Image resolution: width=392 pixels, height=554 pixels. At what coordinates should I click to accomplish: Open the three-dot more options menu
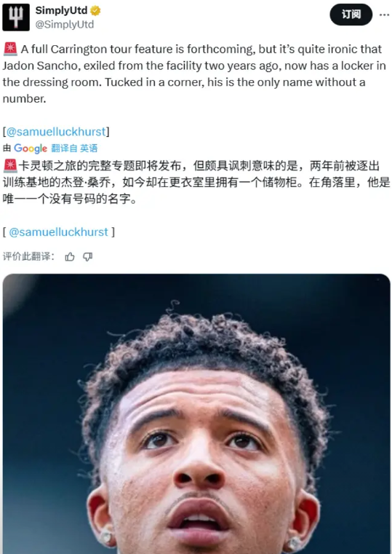click(384, 15)
